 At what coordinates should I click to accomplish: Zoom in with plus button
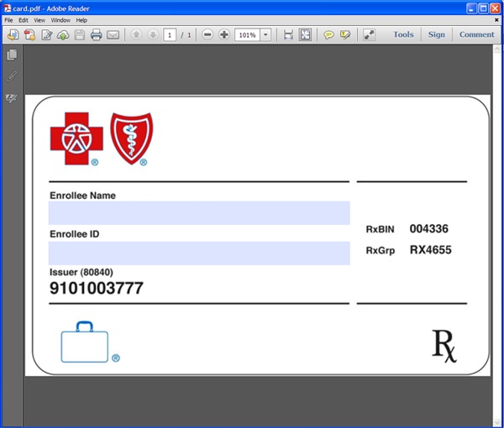[224, 34]
